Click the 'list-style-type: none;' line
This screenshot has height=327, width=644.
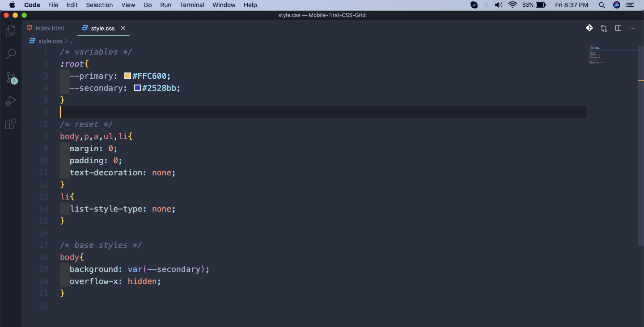(123, 208)
